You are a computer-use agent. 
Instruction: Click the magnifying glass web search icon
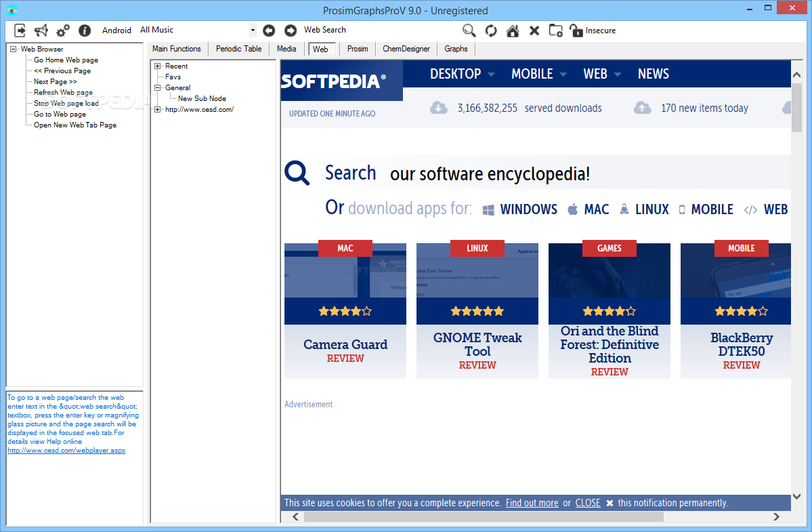[469, 30]
